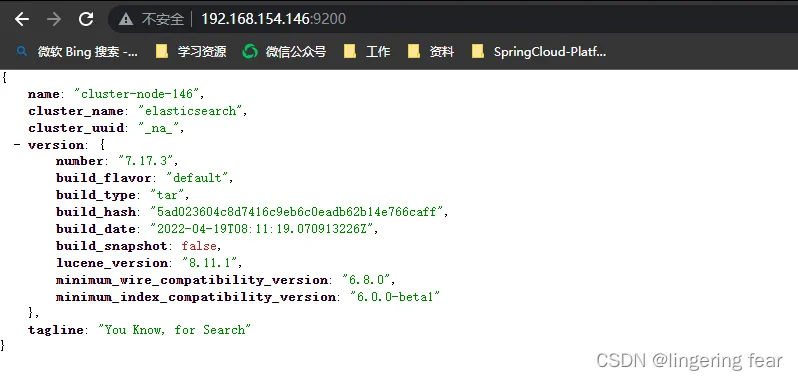This screenshot has height=380, width=798.
Task: Click the build_type value "tar"
Action: (x=166, y=195)
